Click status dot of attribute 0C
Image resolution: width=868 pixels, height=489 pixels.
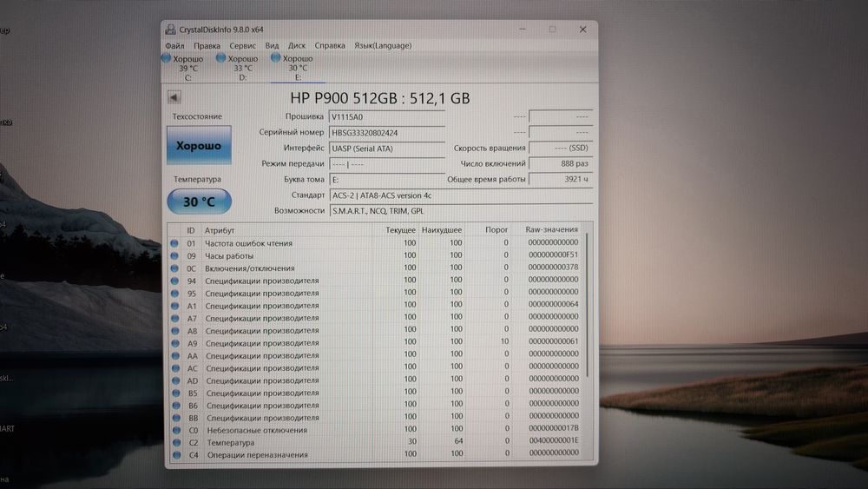tap(174, 268)
